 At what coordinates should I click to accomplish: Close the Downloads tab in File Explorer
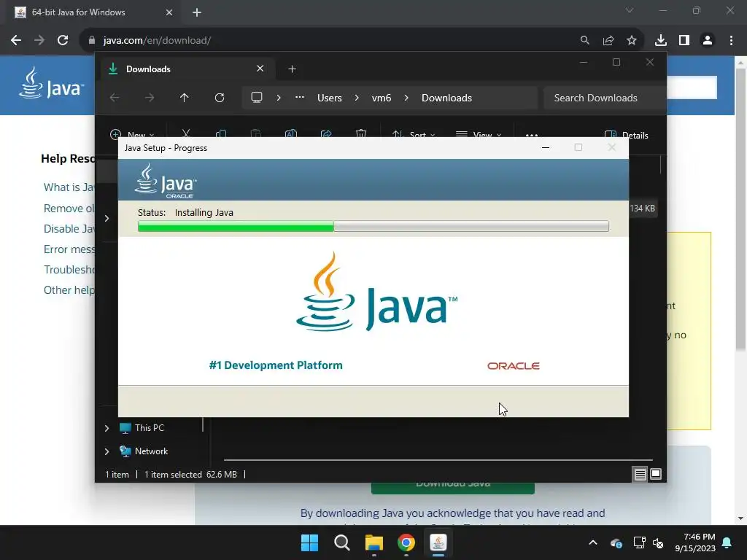(x=260, y=69)
